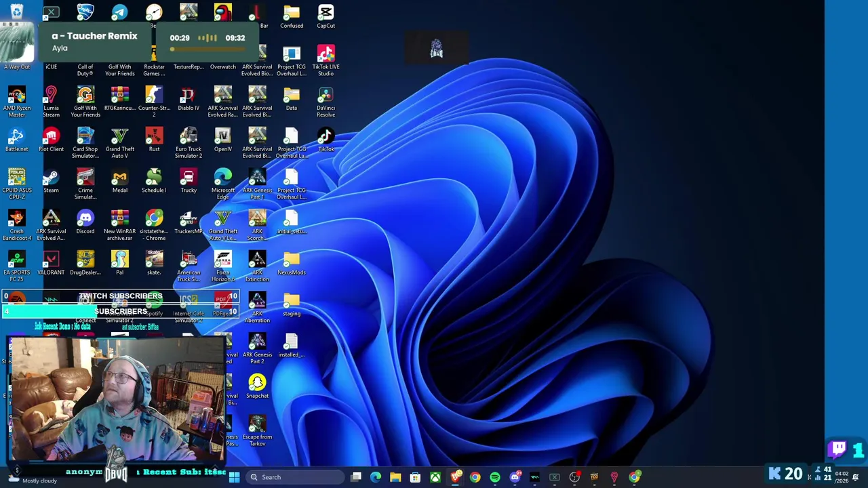
Task: Open the Confused folder on desktop
Action: coord(292,16)
